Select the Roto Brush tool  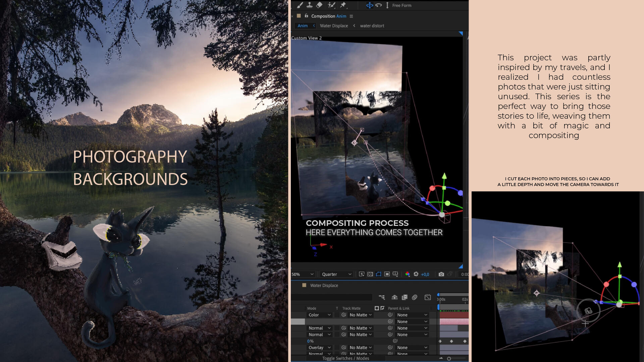click(x=331, y=5)
